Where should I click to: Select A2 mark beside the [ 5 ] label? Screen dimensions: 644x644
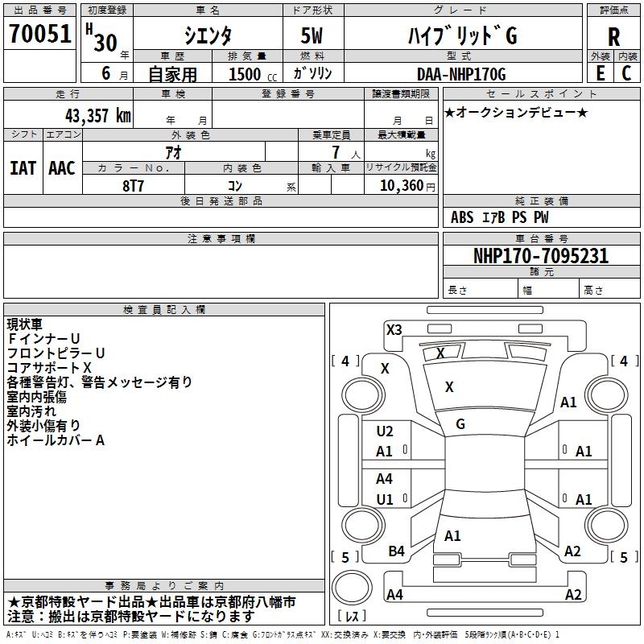pos(572,551)
